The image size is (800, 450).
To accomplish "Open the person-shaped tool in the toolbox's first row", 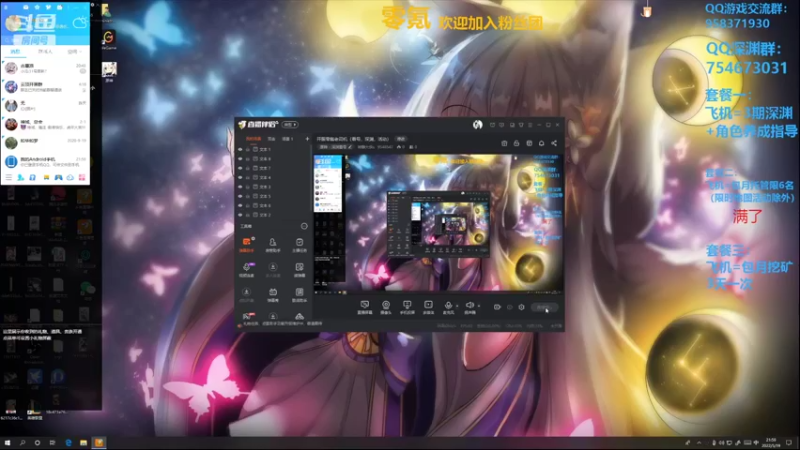I will 273,244.
